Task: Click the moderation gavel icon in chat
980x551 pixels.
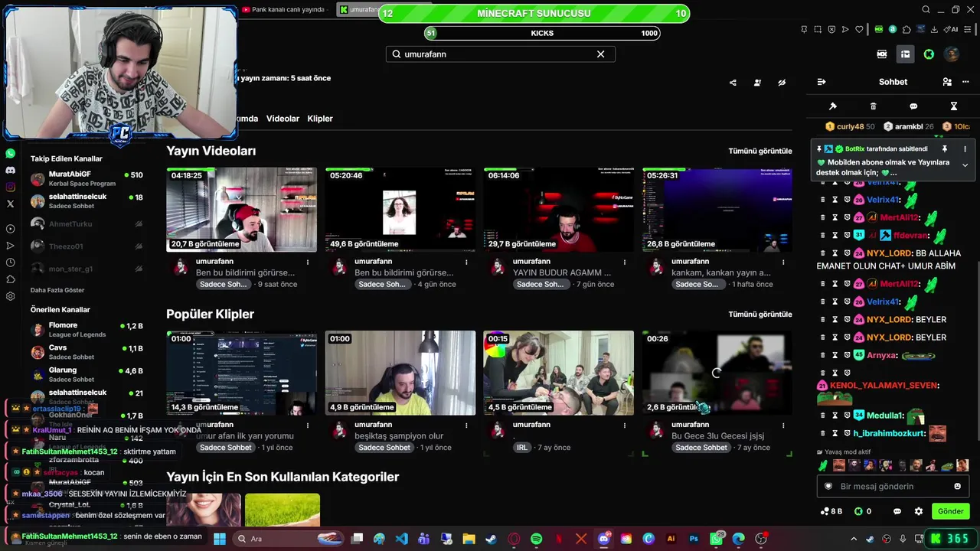Action: pyautogui.click(x=833, y=106)
